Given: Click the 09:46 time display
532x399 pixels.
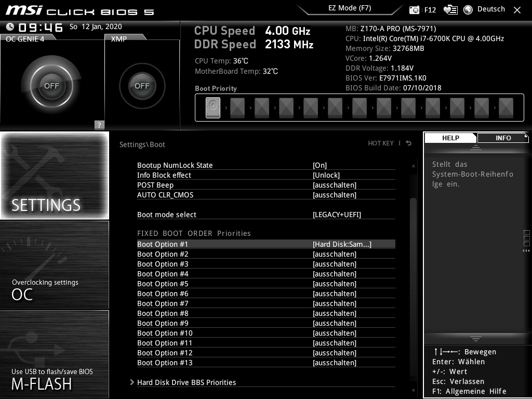Looking at the screenshot, I should (41, 27).
